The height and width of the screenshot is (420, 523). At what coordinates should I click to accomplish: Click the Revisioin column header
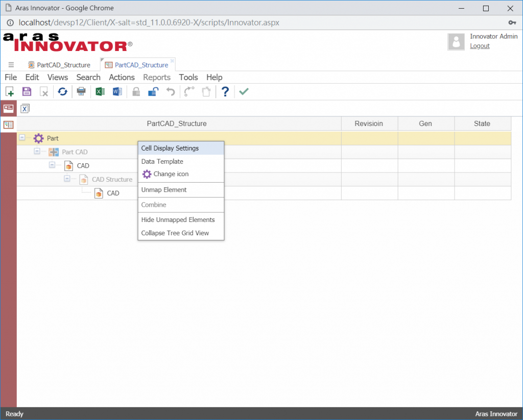[x=369, y=123]
